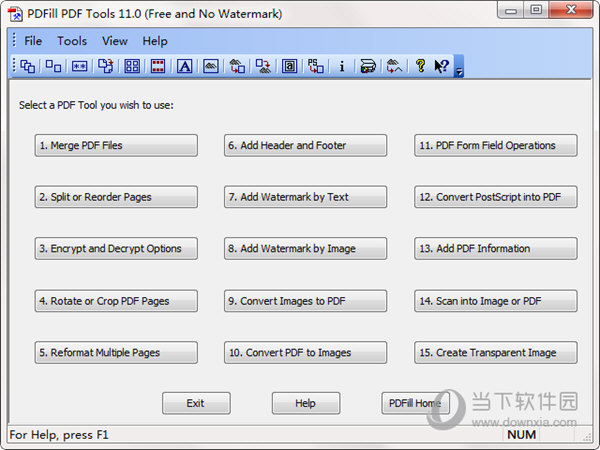Click the Transparent Image toolbar icon
This screenshot has height=450, width=600.
[x=394, y=66]
